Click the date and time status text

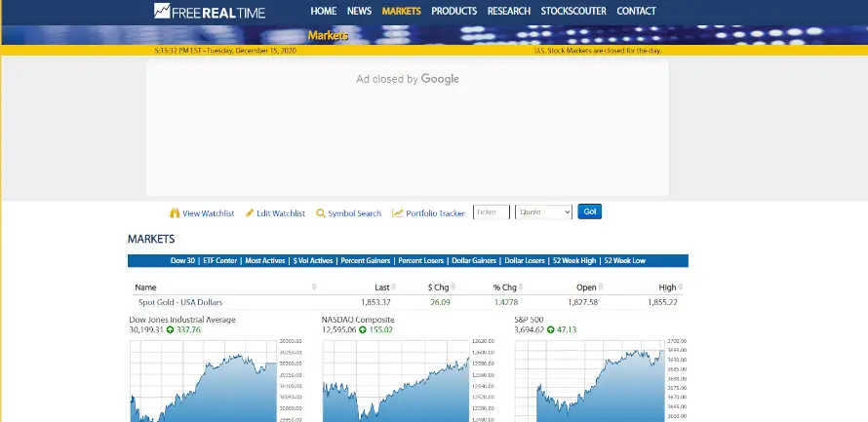225,51
